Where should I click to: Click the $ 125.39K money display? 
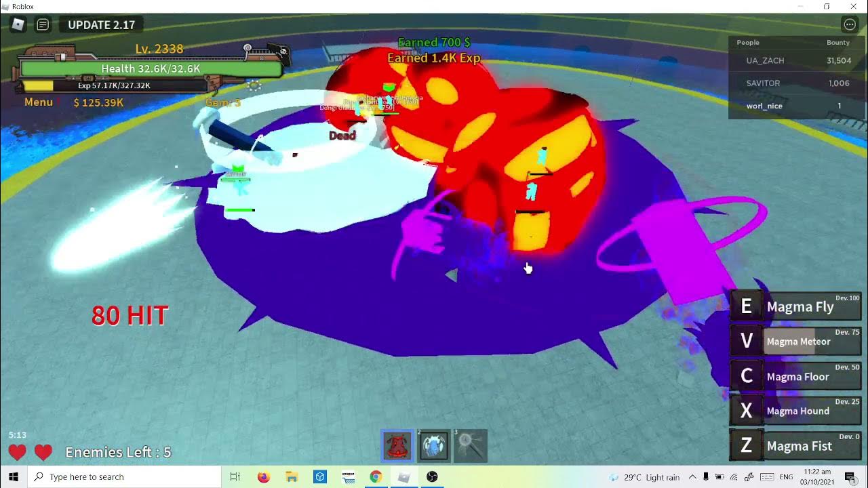[x=98, y=102]
